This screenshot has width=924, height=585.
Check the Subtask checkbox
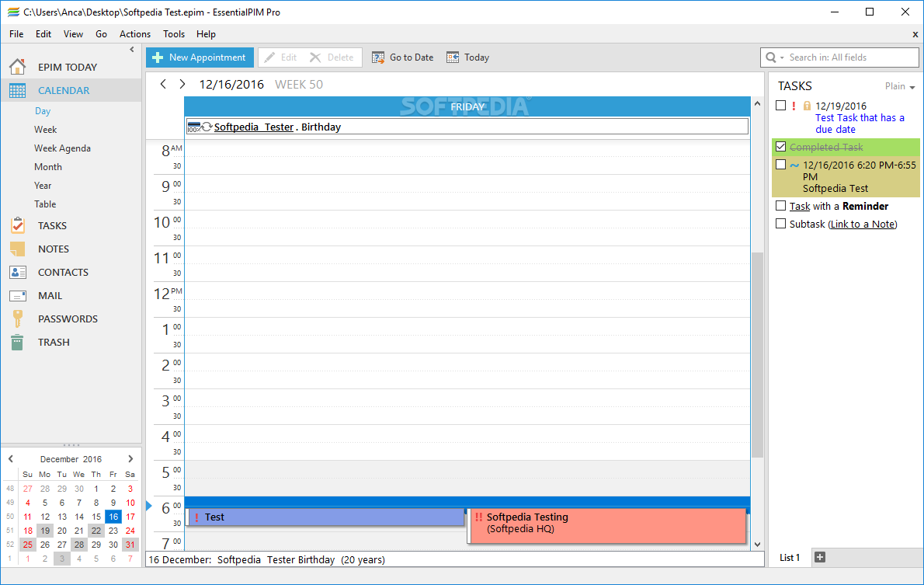click(781, 224)
